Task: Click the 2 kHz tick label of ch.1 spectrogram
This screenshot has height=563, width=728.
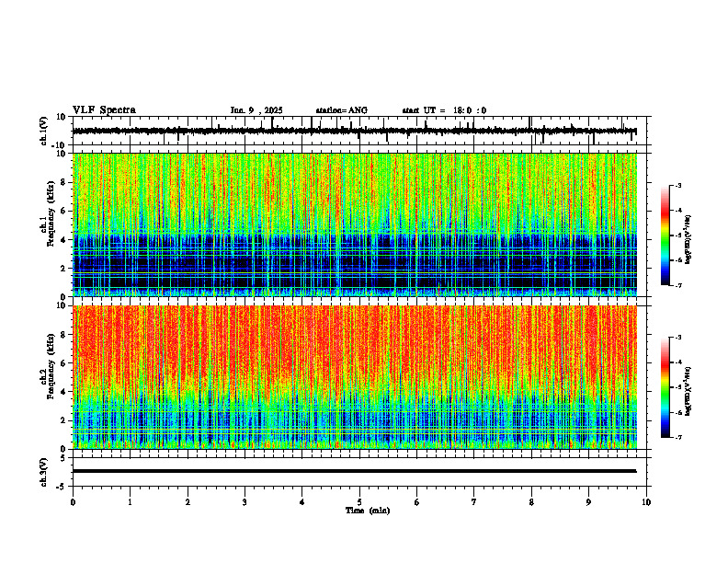Action: tap(63, 269)
